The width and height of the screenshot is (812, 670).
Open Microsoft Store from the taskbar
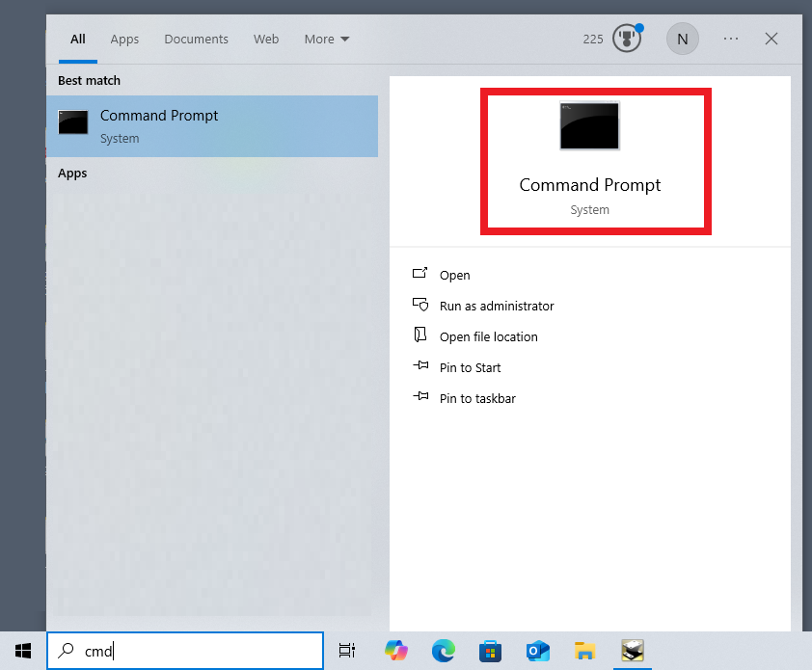[490, 651]
